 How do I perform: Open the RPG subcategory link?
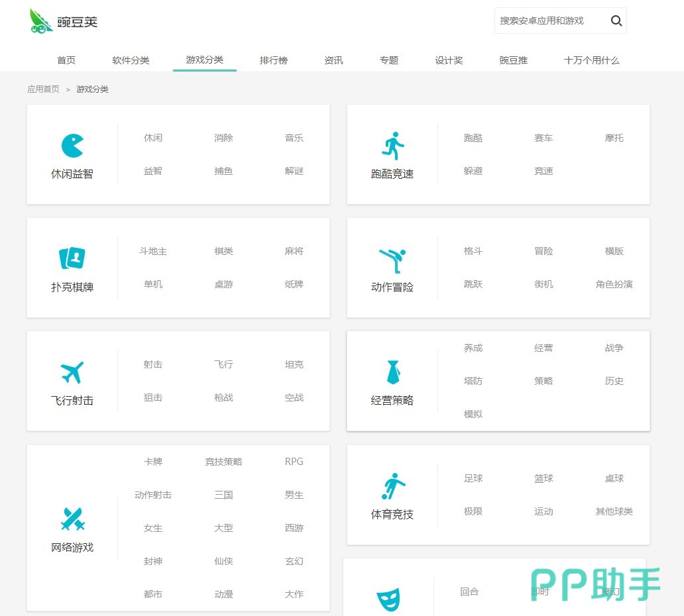[x=294, y=462]
